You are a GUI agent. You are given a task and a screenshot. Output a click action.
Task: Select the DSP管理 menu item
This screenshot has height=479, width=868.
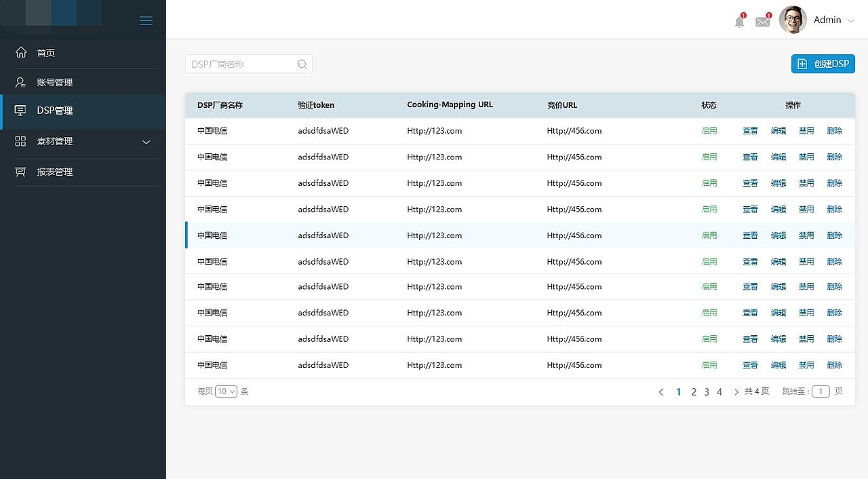click(x=83, y=111)
